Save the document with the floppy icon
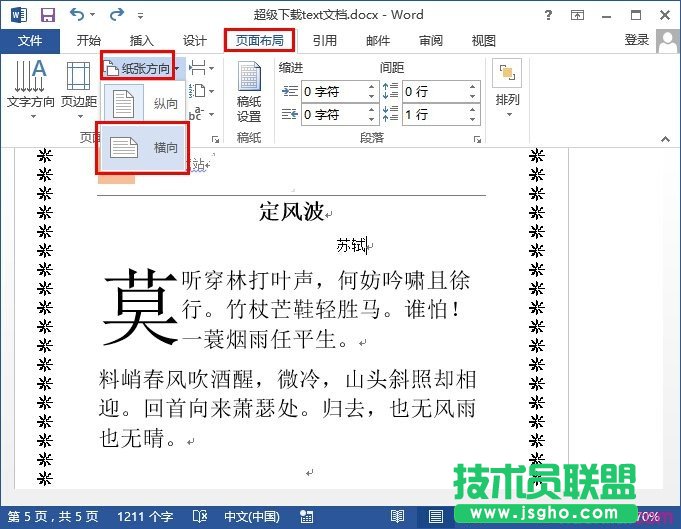The width and height of the screenshot is (681, 529). pos(48,15)
